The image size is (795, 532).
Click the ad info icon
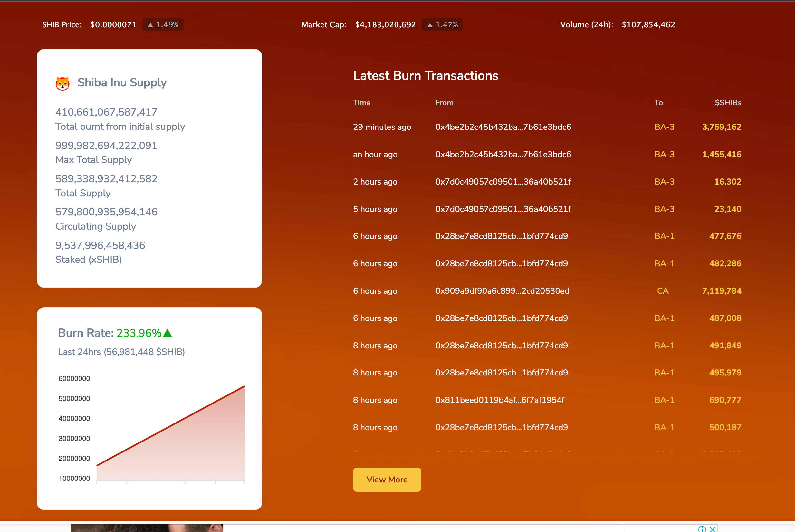pyautogui.click(x=702, y=528)
